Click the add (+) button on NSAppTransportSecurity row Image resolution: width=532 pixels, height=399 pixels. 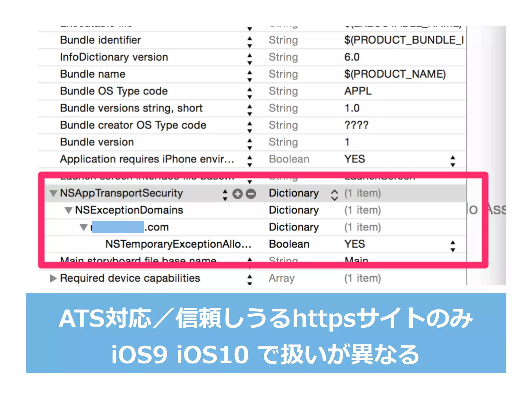237,194
